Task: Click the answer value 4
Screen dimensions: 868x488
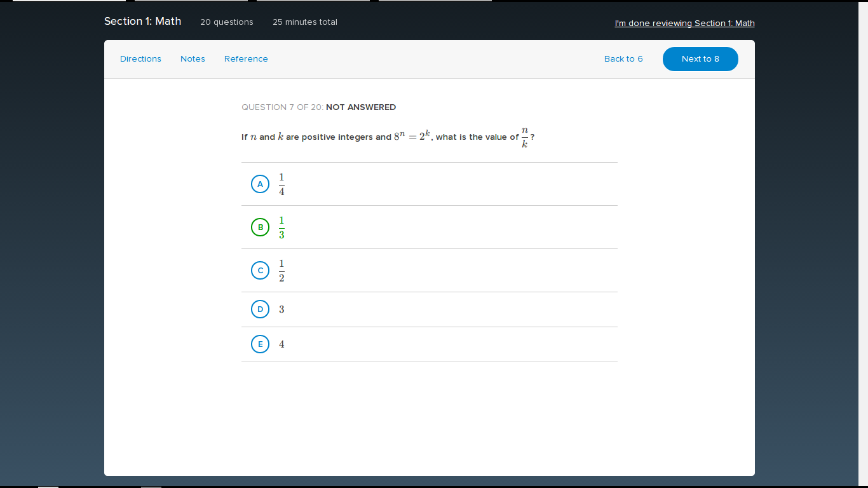Action: click(x=281, y=344)
